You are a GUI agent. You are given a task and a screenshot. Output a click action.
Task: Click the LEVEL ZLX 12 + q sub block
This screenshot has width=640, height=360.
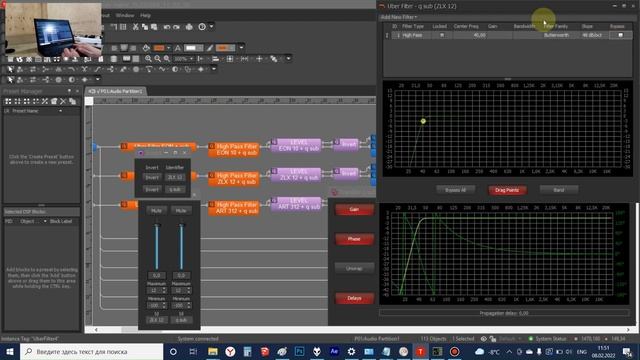pyautogui.click(x=296, y=174)
